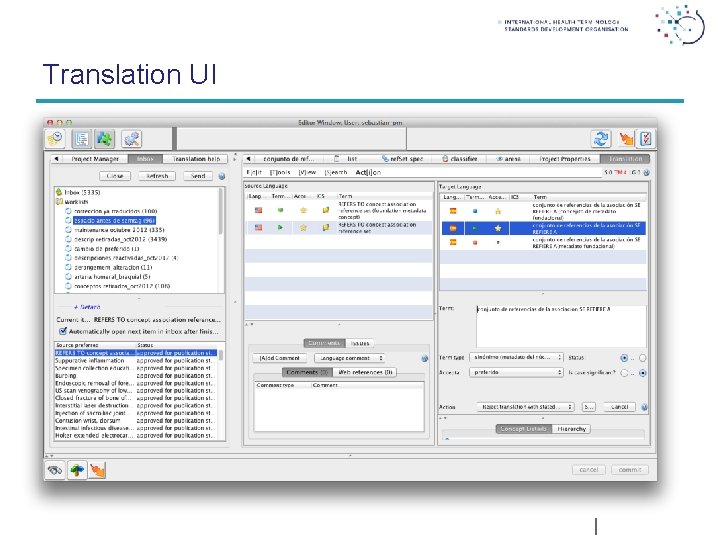Click the commit button at bottom right
720x540 pixels.
[x=630, y=470]
